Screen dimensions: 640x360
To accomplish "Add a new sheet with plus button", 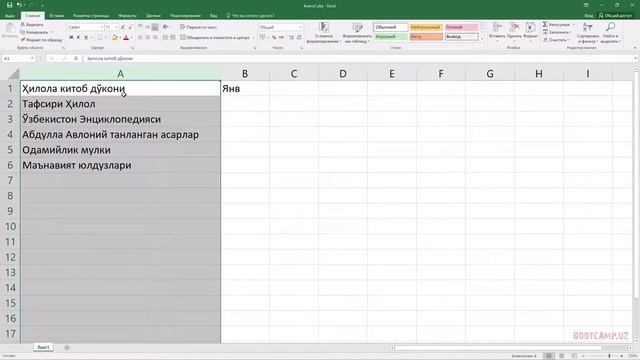I will pyautogui.click(x=67, y=347).
